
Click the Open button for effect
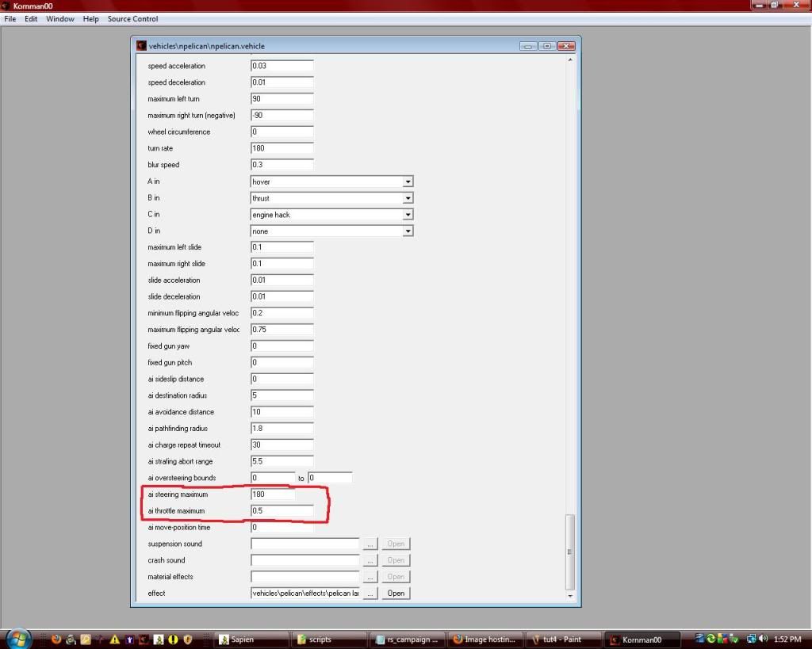point(396,593)
